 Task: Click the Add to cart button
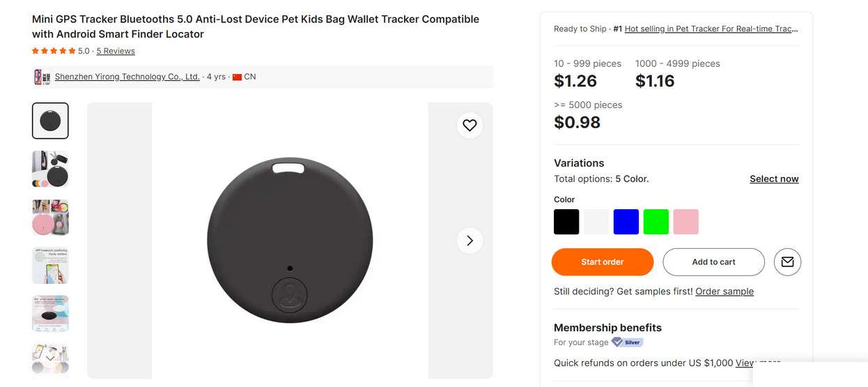tap(713, 262)
